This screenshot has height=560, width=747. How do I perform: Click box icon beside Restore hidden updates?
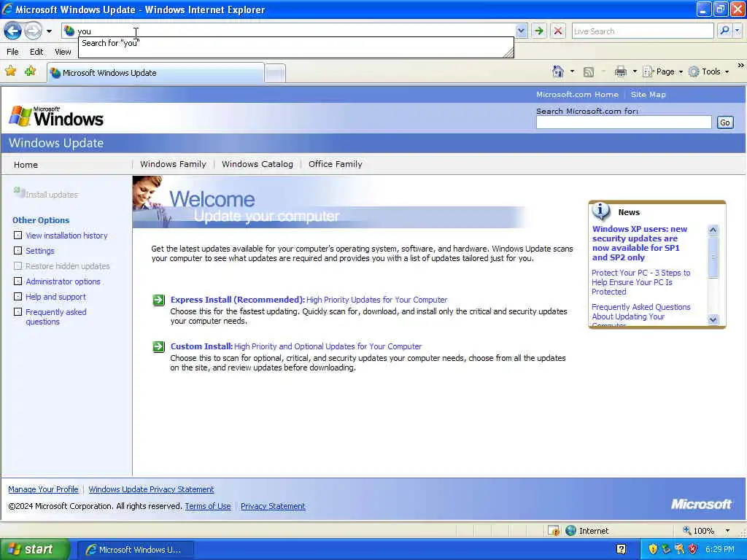[18, 265]
